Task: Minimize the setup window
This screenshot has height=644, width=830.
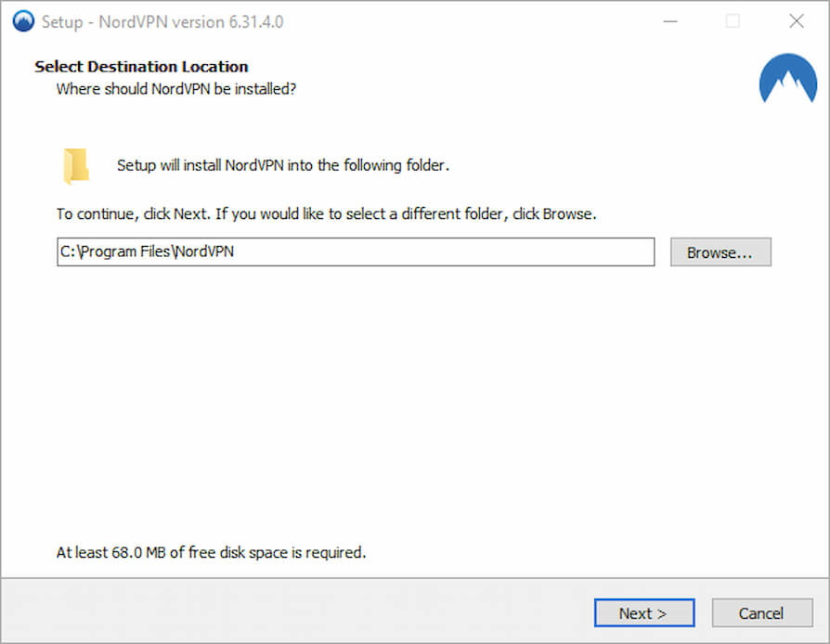Action: 670,21
